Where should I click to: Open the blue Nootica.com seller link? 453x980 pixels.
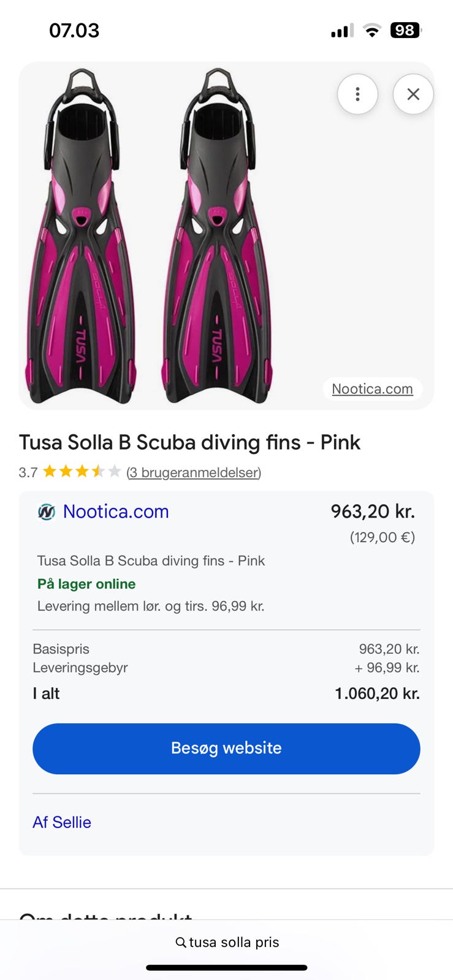pos(116,511)
